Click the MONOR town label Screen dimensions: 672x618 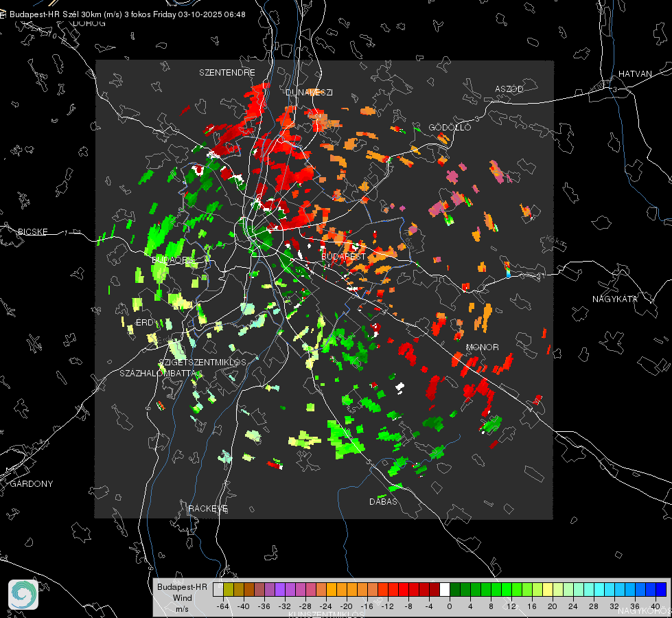coord(482,347)
